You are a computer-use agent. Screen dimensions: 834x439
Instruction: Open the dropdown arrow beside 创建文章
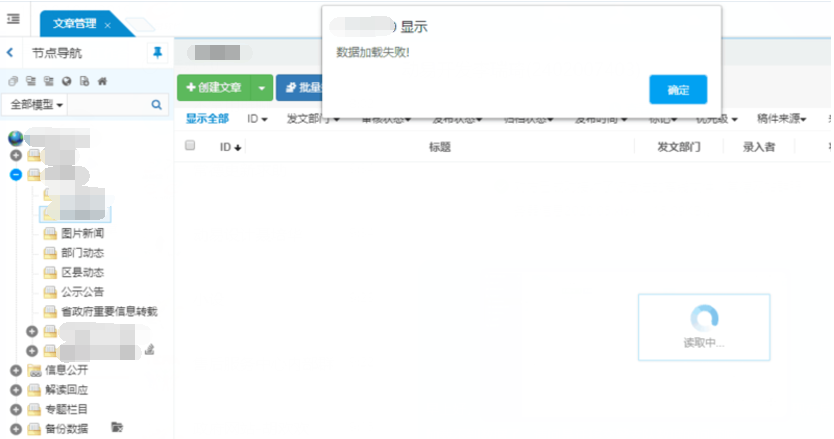tap(261, 88)
